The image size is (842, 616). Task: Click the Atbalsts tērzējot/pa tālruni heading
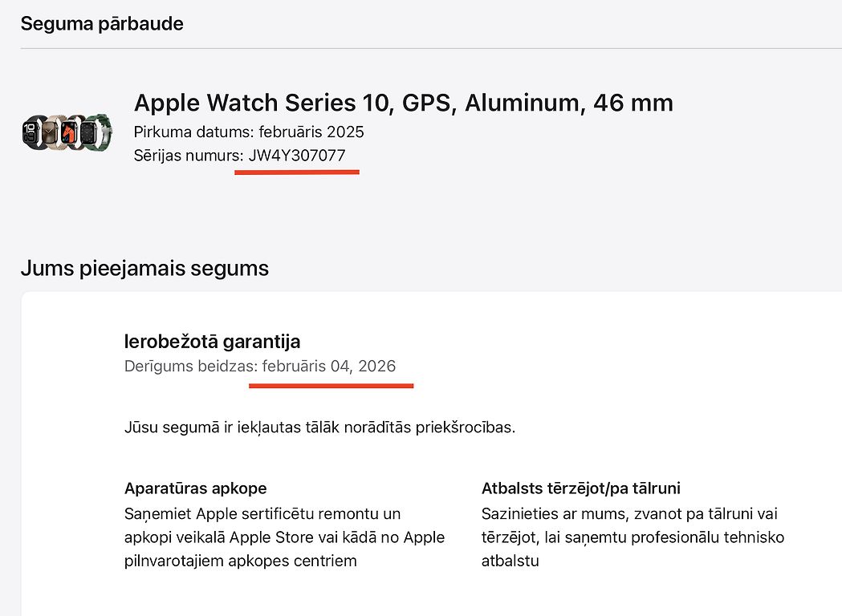(x=580, y=488)
